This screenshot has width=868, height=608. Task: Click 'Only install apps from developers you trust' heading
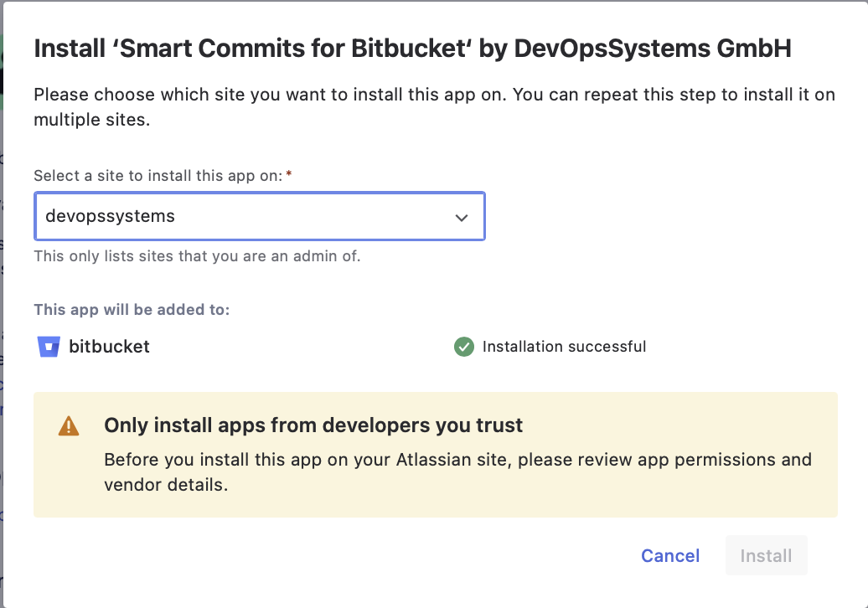tap(313, 425)
